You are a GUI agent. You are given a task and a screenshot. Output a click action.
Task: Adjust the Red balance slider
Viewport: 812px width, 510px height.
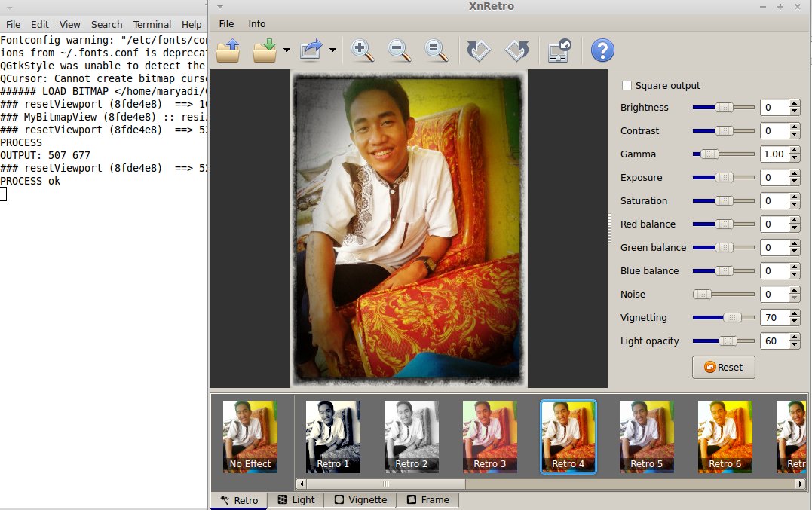[724, 224]
